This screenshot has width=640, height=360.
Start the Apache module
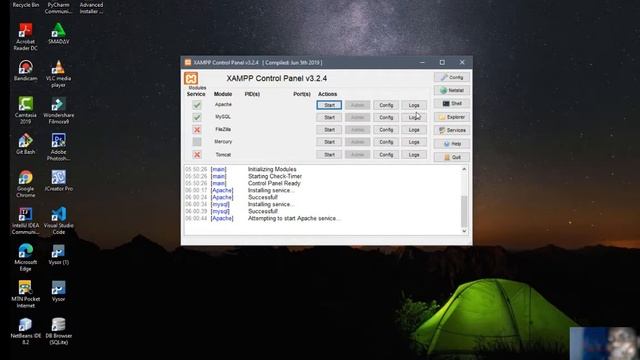(329, 105)
